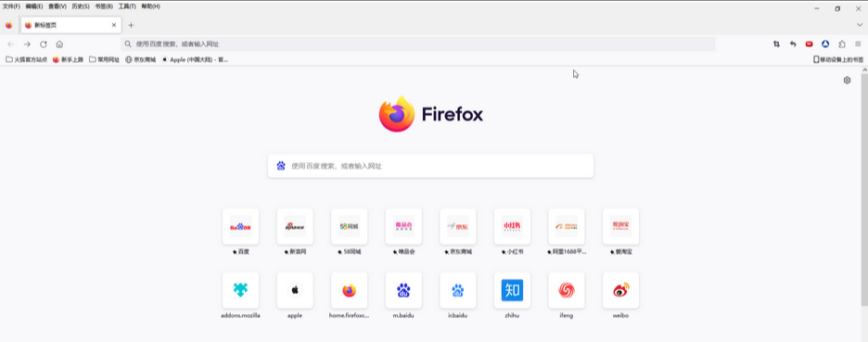Open the m.baidu shortcut tile
The width and height of the screenshot is (868, 342).
[x=403, y=290]
